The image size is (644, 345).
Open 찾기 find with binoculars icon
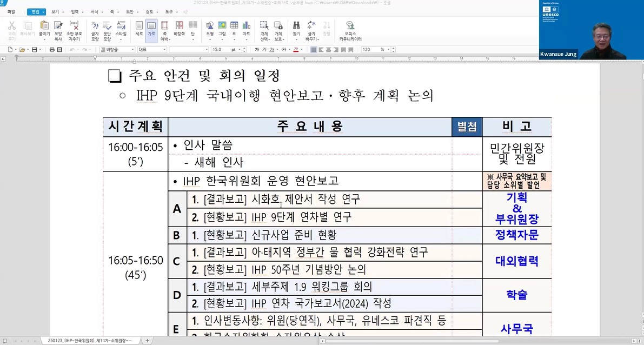pyautogui.click(x=296, y=31)
